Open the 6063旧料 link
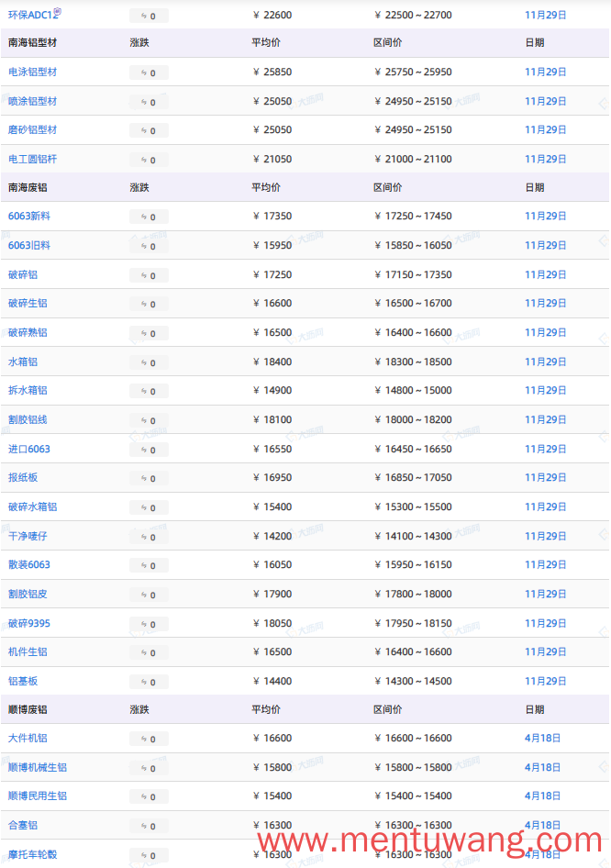Screen dimensions: 611x868 28,245
